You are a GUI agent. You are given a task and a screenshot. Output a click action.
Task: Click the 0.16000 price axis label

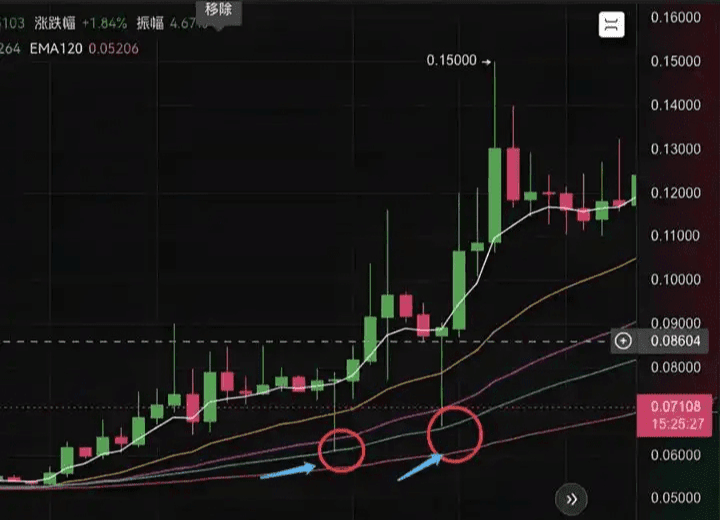click(675, 17)
